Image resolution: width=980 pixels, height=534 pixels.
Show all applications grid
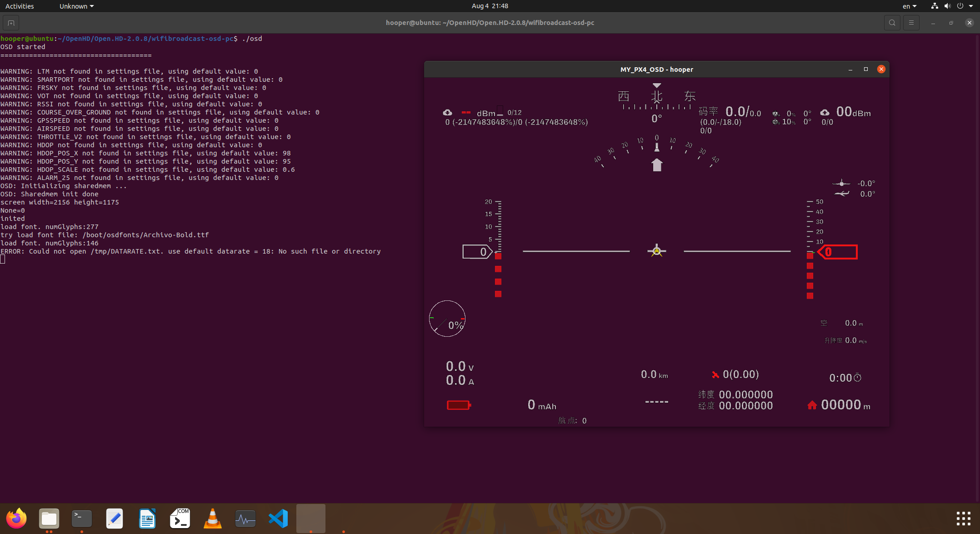pyautogui.click(x=963, y=519)
